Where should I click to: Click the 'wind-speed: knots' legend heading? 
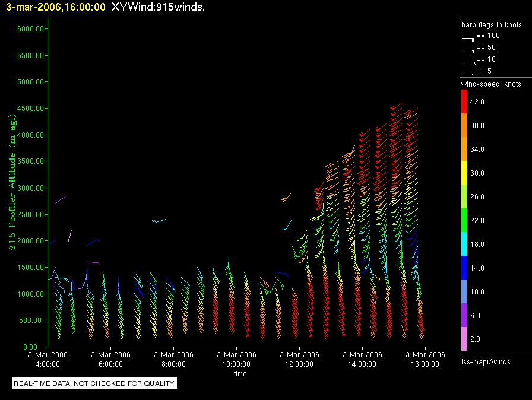(x=491, y=84)
